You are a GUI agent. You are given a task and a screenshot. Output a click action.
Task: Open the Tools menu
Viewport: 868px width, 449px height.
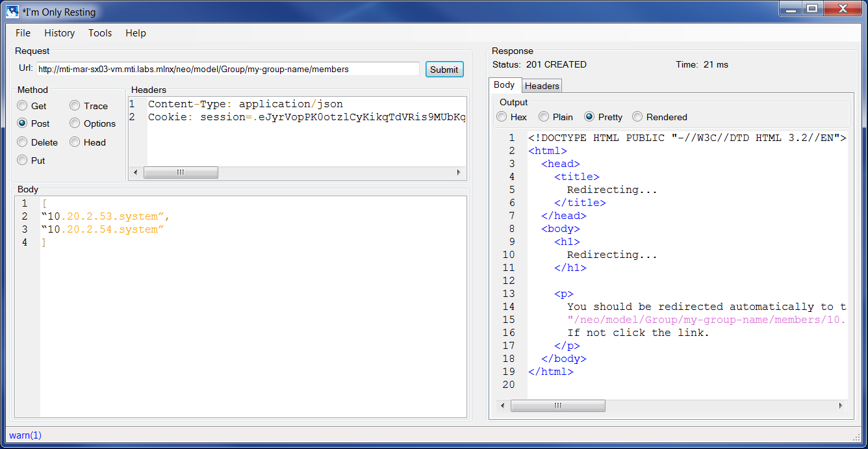coord(99,32)
